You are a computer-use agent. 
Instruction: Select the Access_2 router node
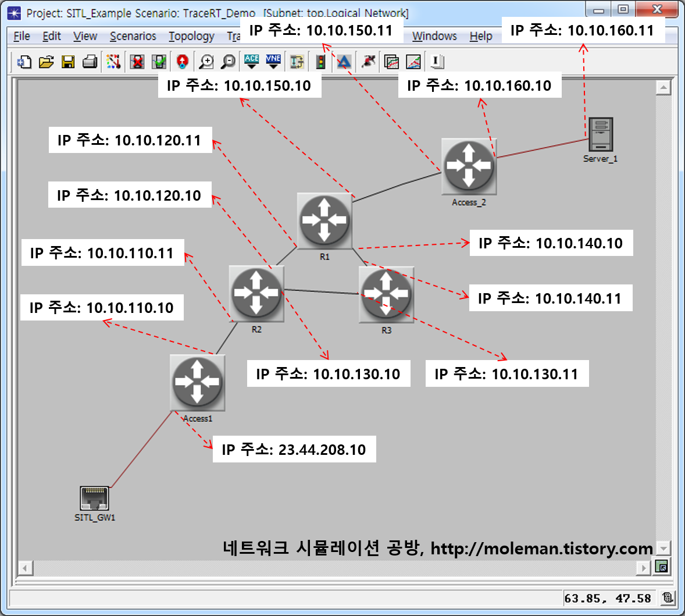[469, 166]
